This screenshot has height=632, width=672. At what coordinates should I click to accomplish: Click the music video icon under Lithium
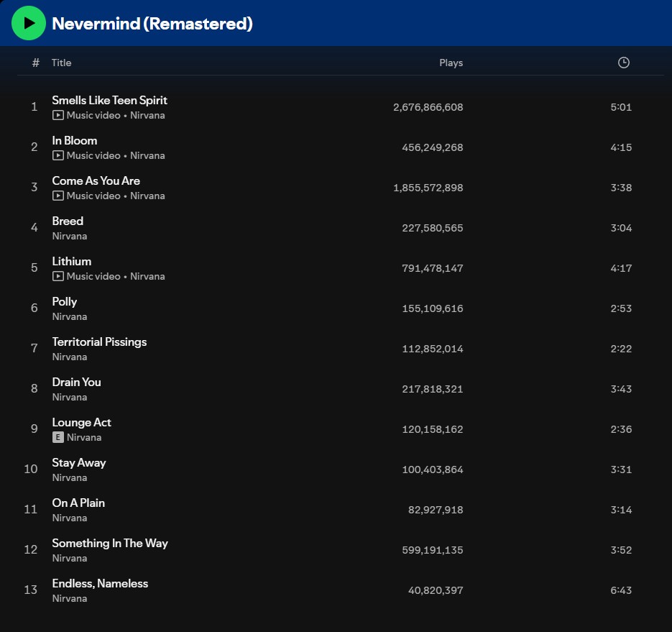[x=58, y=277]
